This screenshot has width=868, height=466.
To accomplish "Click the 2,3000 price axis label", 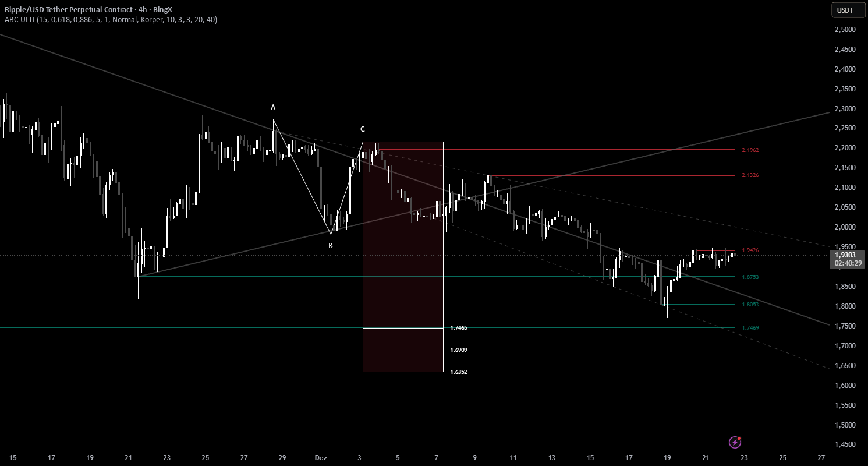I will coord(845,109).
